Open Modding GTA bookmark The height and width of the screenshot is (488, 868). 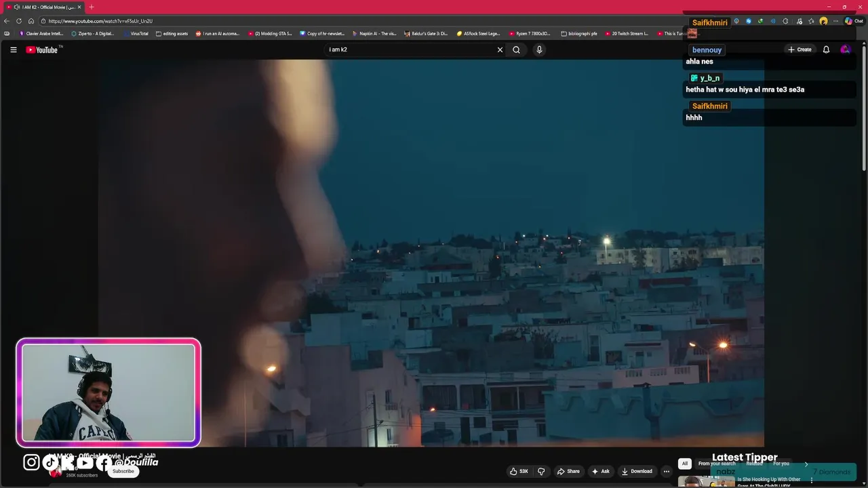tap(270, 33)
